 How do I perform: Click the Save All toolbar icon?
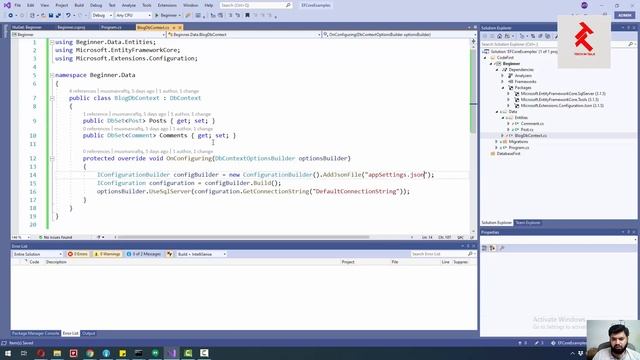[58, 16]
